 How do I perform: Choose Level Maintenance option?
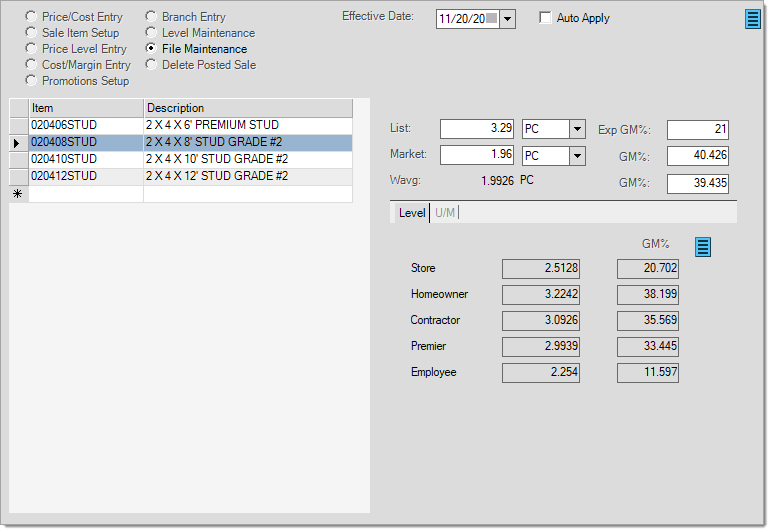coord(151,32)
